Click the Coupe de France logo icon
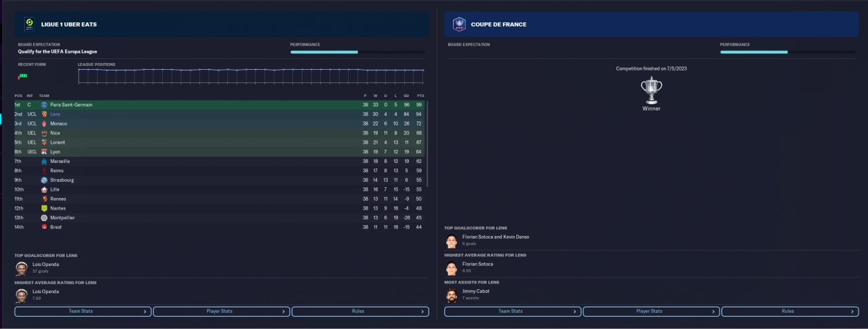The width and height of the screenshot is (868, 329). pyautogui.click(x=459, y=24)
